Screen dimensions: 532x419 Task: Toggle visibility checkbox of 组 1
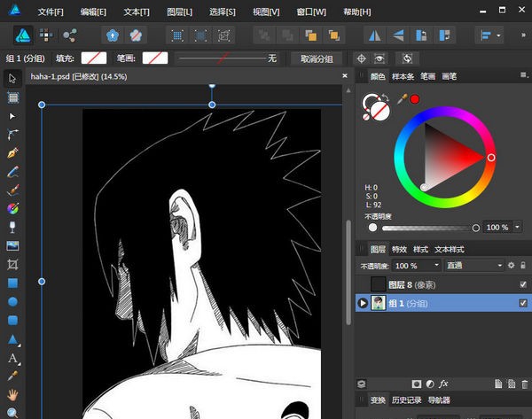tap(523, 303)
